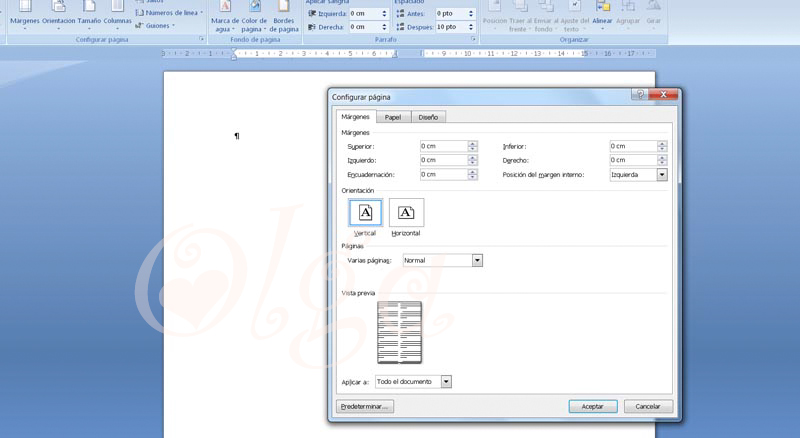Open the Tamaño page size menu

89,14
